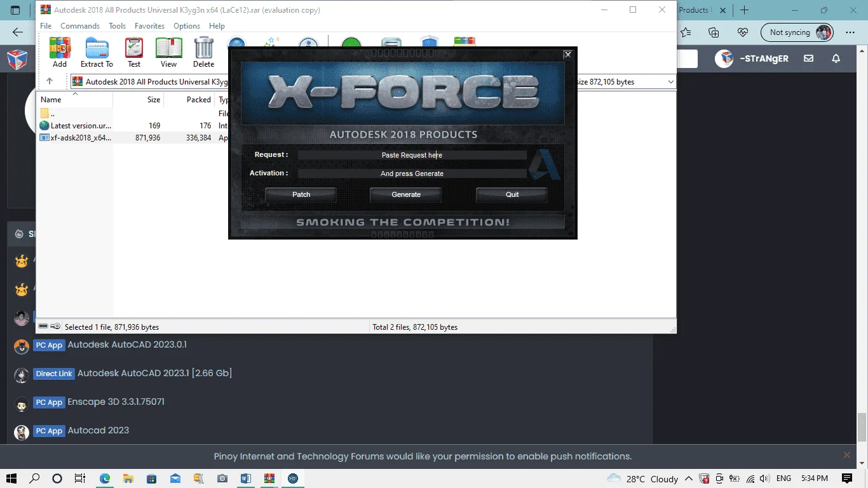The height and width of the screenshot is (488, 868).
Task: Open File Explorer from the taskbar
Action: click(x=128, y=478)
